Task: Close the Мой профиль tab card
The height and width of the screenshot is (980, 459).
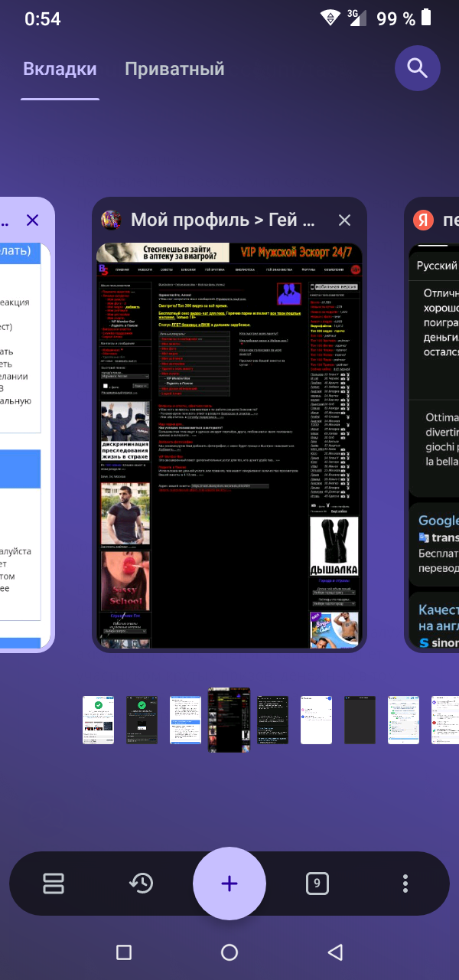Action: pos(344,220)
